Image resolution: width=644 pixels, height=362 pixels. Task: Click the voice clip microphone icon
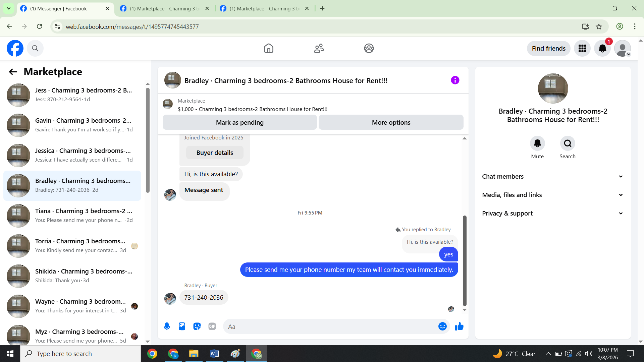pos(167,326)
